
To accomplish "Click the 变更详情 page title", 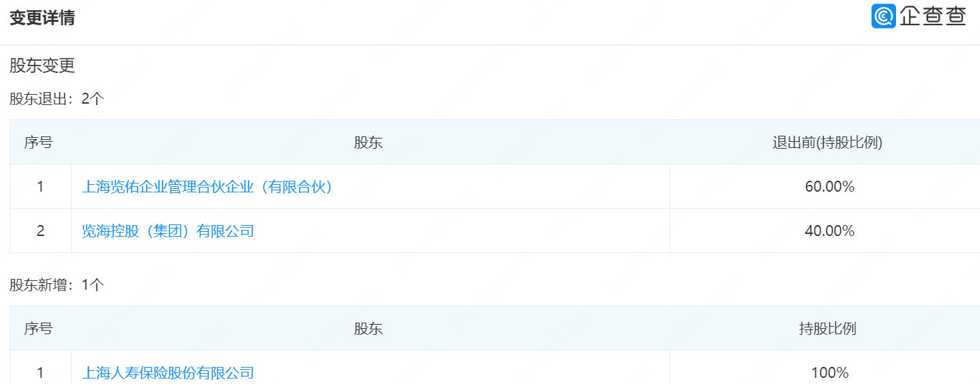I will 42,18.
